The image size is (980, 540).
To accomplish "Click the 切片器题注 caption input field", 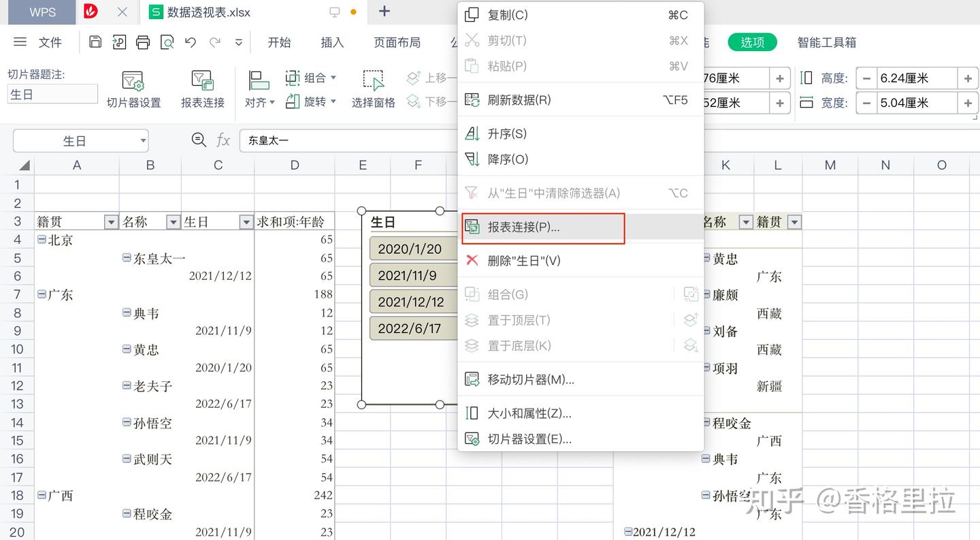I will pos(52,95).
